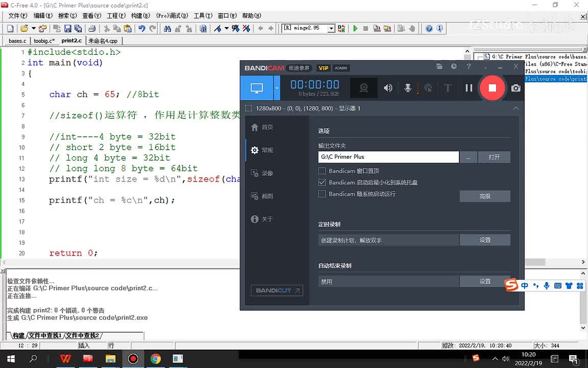Expand the bookmark dropdown arrow
Image resolution: width=588 pixels, height=368 pixels.
click(227, 29)
